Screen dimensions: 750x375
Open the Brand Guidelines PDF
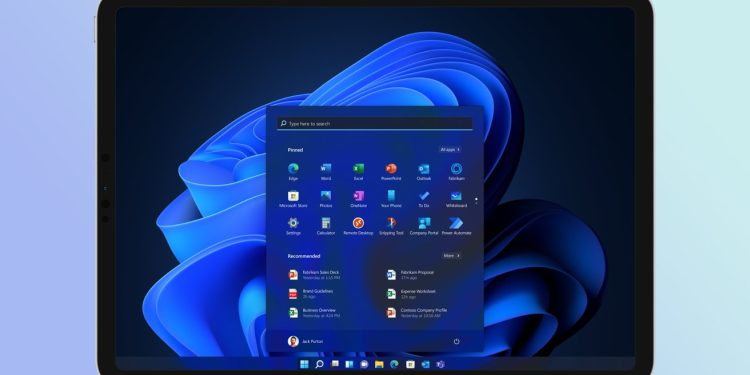click(311, 294)
